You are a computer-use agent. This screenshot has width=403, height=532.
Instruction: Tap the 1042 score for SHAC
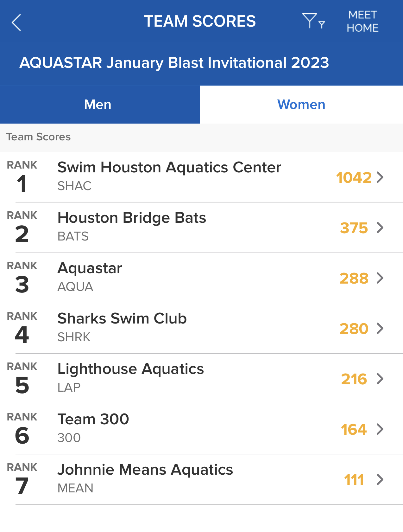tap(354, 177)
